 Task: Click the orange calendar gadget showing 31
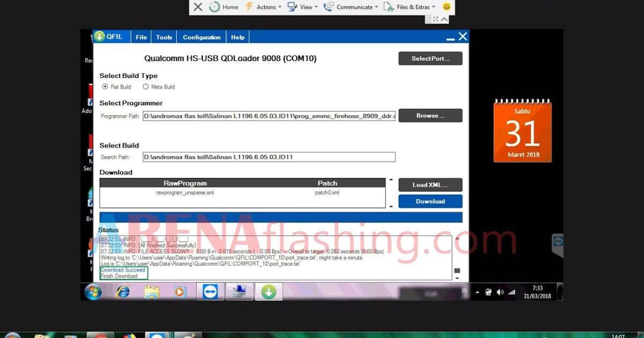click(522, 131)
